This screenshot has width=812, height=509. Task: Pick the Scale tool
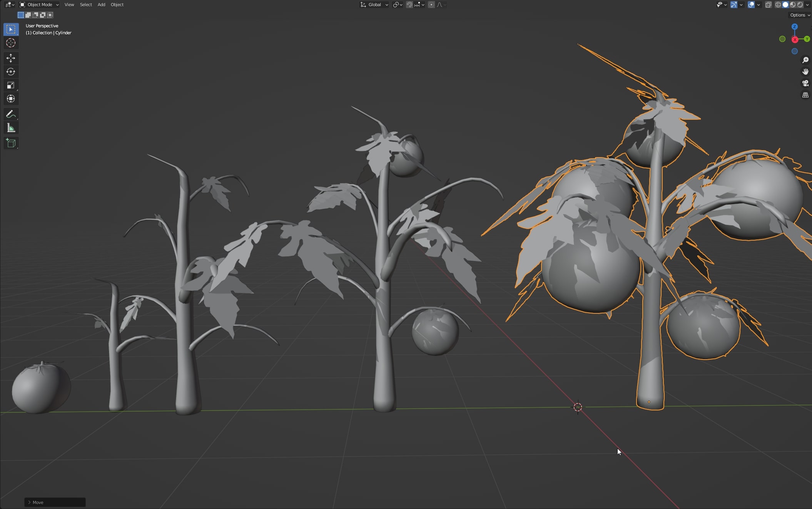(x=11, y=85)
